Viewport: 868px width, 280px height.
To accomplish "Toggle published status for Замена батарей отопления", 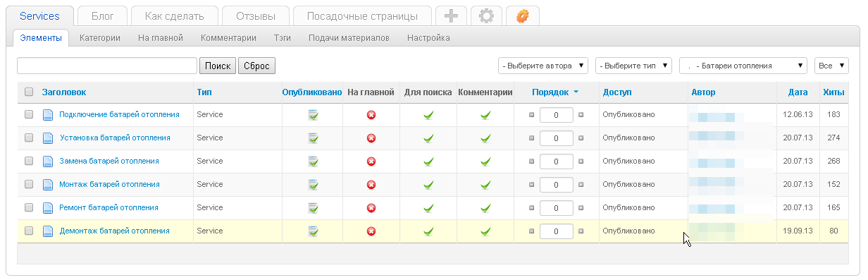I will pyautogui.click(x=313, y=162).
